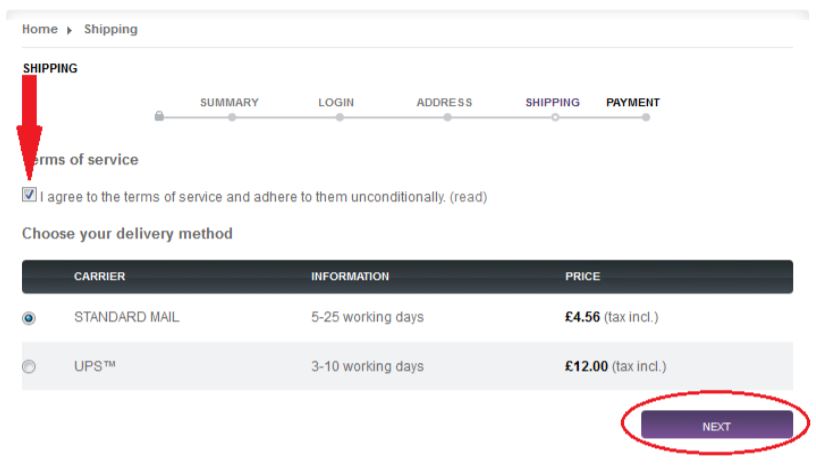Click the Shipping breadcrumb text

(x=111, y=29)
